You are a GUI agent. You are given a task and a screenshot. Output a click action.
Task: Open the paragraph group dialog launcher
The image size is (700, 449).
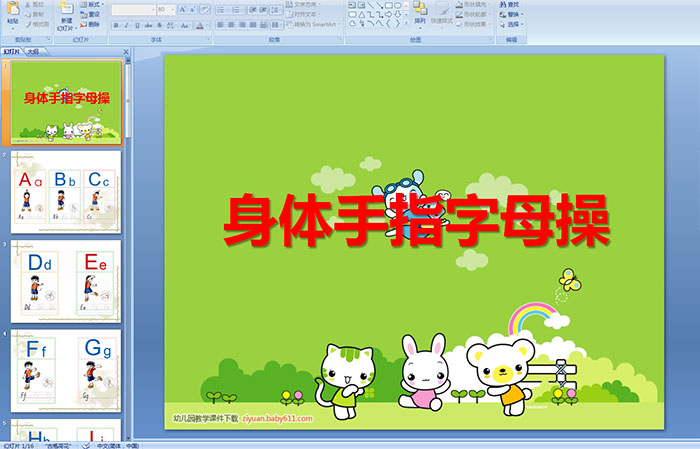(x=340, y=39)
